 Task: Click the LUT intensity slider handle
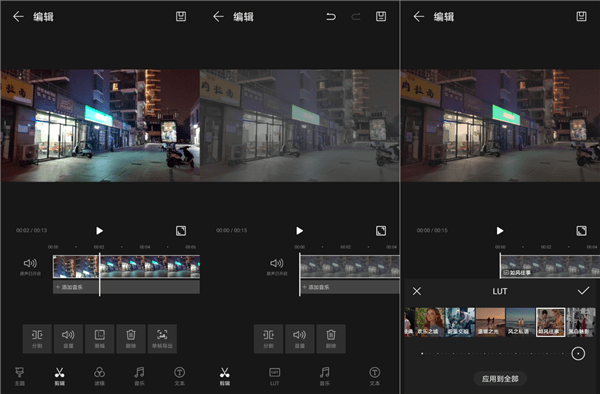point(578,353)
